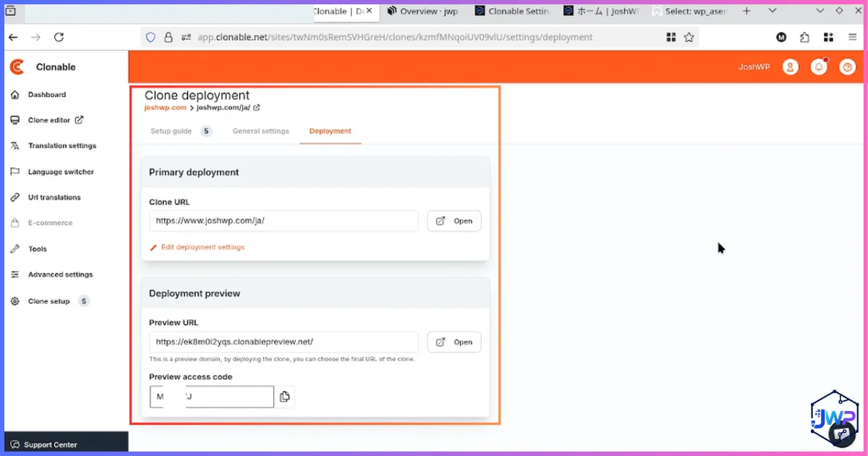
Task: Go back in browser
Action: [x=13, y=37]
